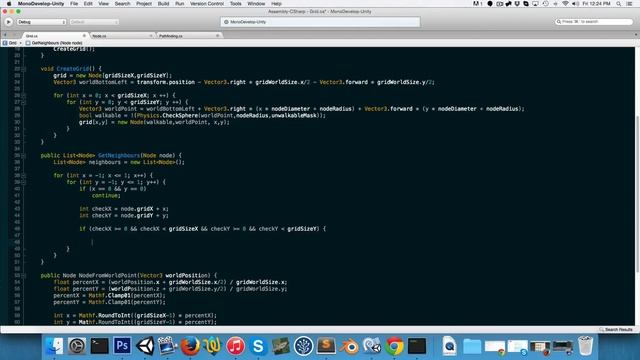This screenshot has height=360, width=640.
Task: Place cursor on the 'continue;' line
Action: coord(106,196)
